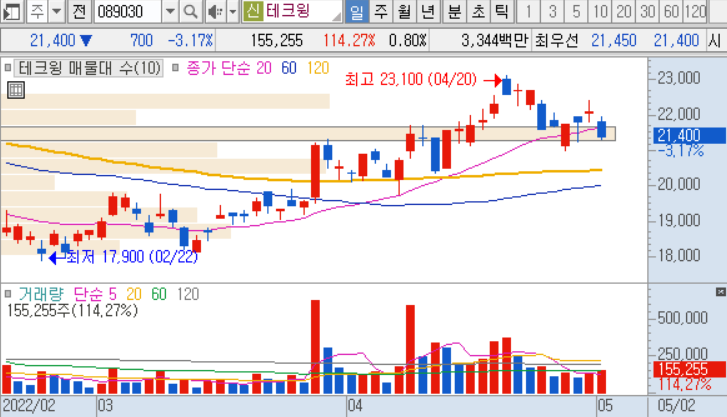Click the 전 button
Image resolution: width=727 pixels, height=417 pixels.
79,11
